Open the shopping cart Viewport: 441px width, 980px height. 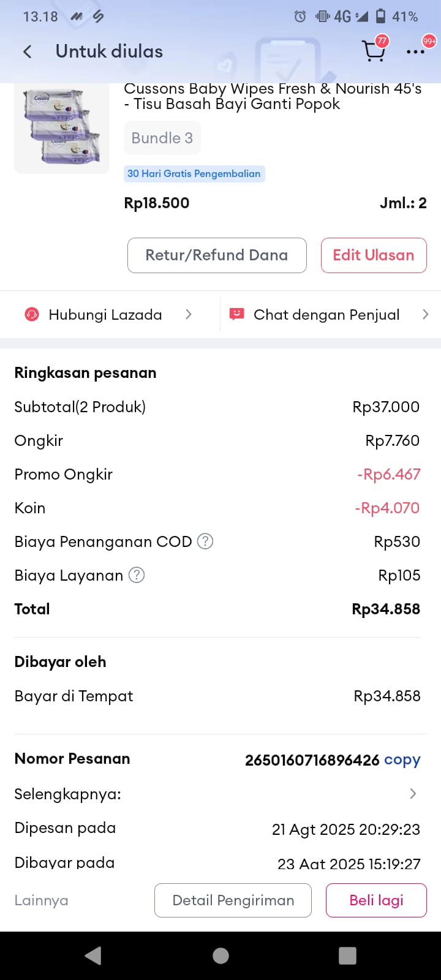pos(373,51)
